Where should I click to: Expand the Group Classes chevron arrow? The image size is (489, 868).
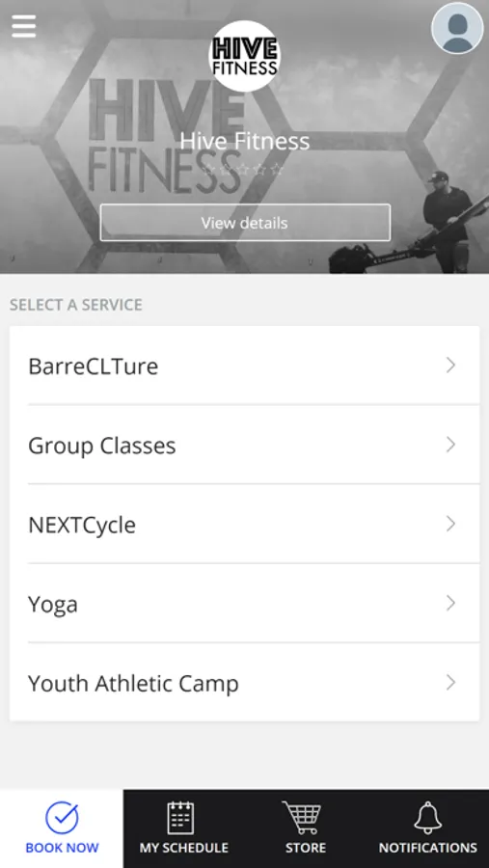[x=450, y=445]
